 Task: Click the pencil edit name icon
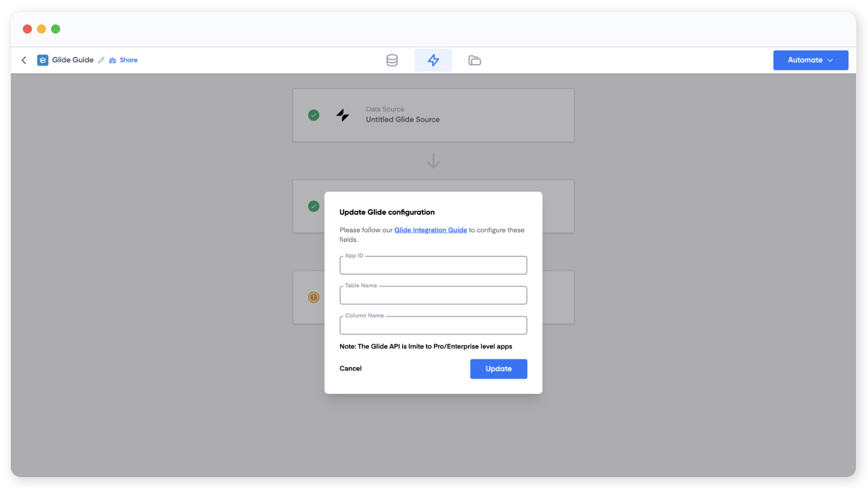[101, 60]
